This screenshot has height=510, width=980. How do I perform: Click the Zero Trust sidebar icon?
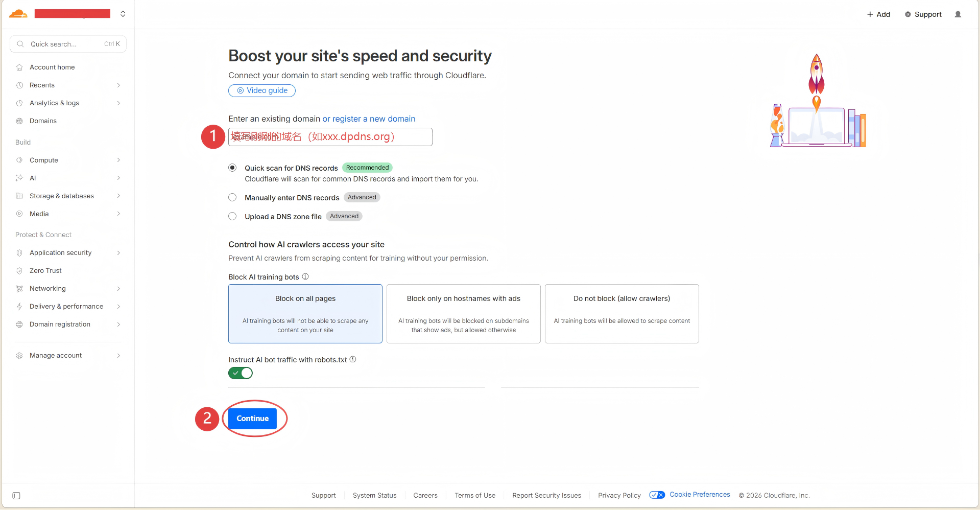pos(19,271)
